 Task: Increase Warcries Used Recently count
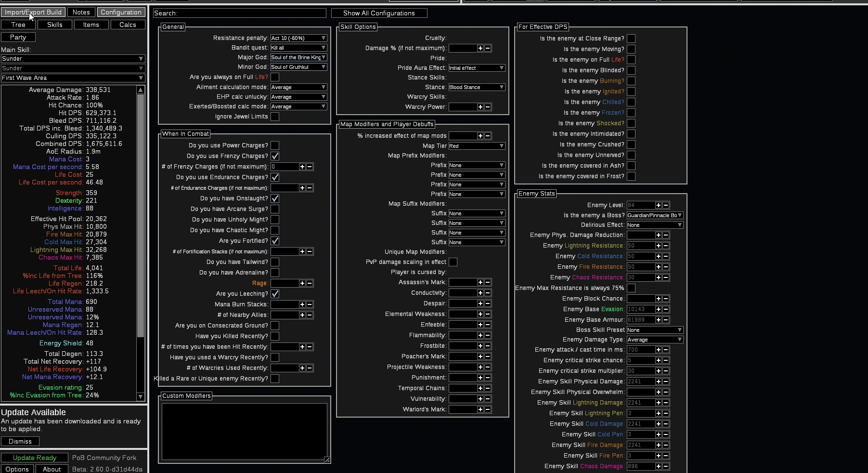tap(302, 368)
